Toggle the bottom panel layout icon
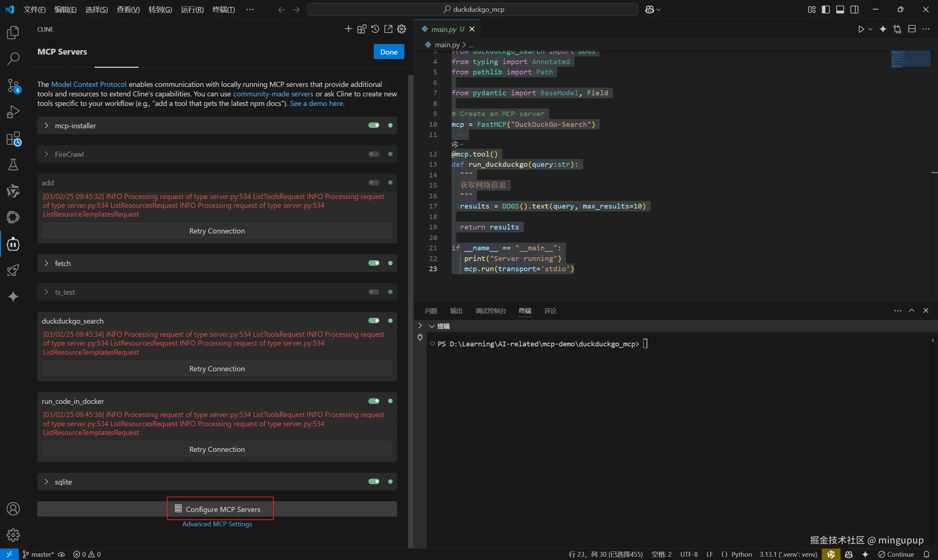 pyautogui.click(x=840, y=10)
